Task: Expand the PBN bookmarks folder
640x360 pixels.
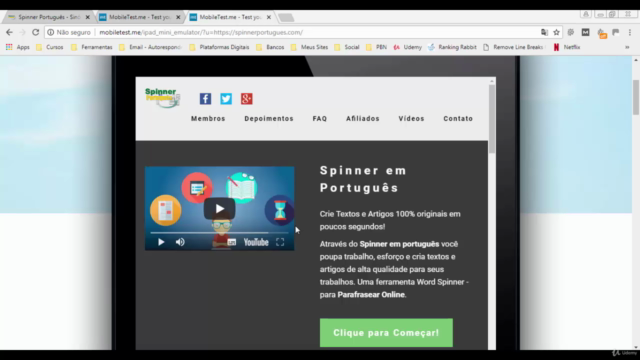Action: pos(376,47)
